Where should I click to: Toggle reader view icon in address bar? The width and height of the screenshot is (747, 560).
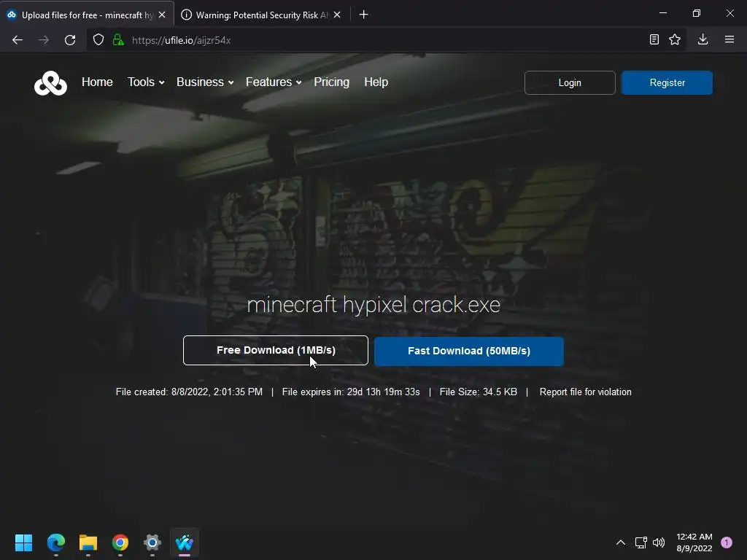pos(654,39)
